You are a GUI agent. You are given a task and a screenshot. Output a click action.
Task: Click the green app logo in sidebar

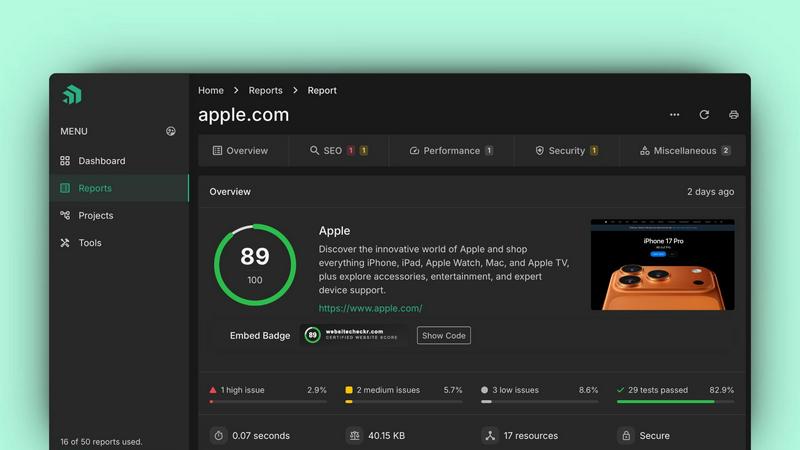[x=72, y=95]
